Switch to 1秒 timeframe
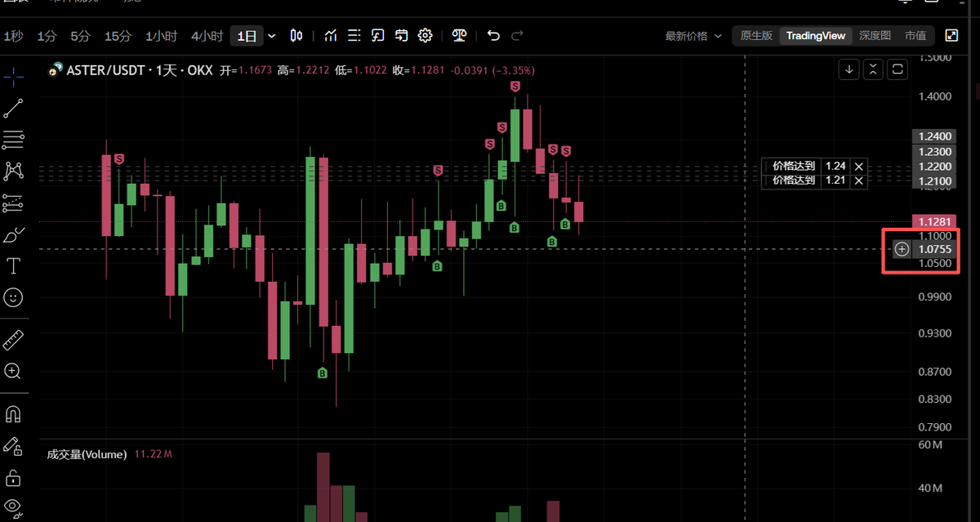The image size is (980, 522). pyautogui.click(x=13, y=36)
